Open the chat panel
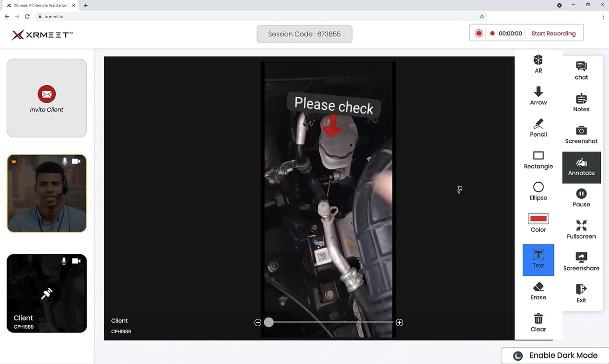 [581, 70]
